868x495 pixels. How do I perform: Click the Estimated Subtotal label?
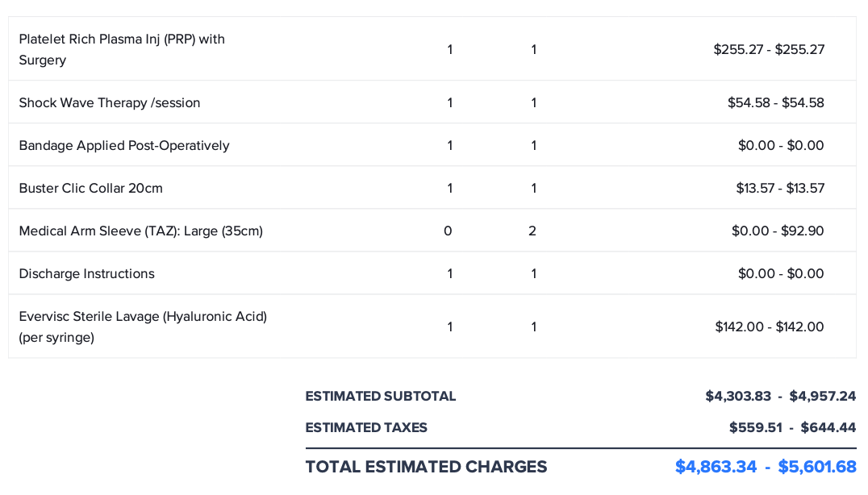pos(381,396)
